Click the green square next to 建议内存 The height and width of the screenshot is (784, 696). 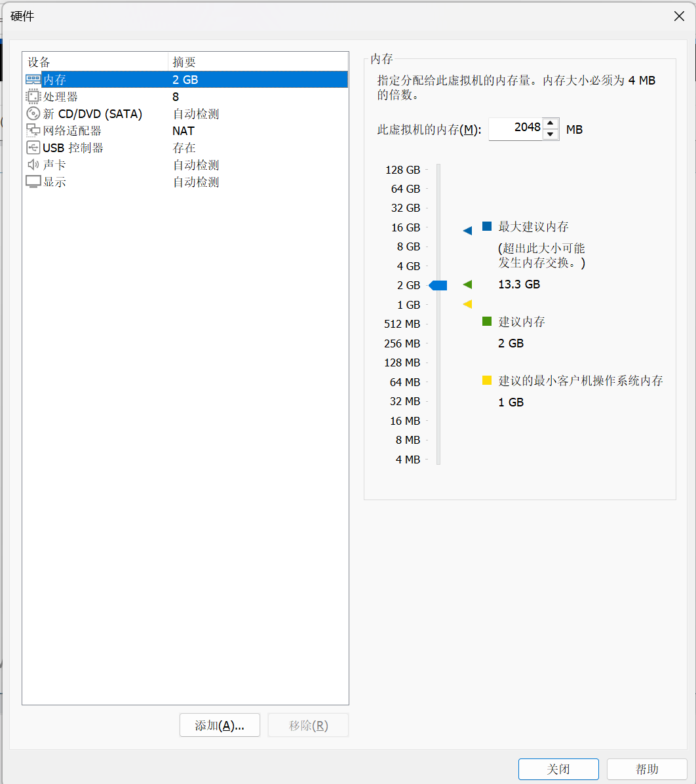[487, 321]
